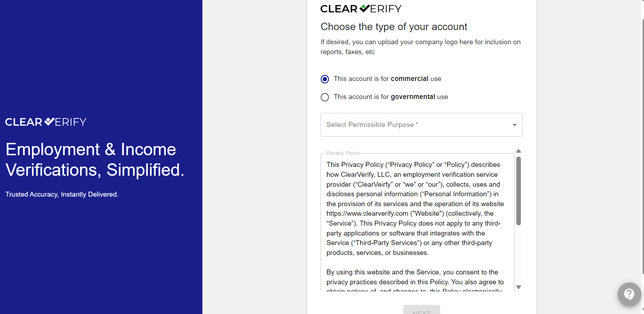Click the 'Trusted Accuracy, Instantly Delivered' tagline

pos(62,194)
